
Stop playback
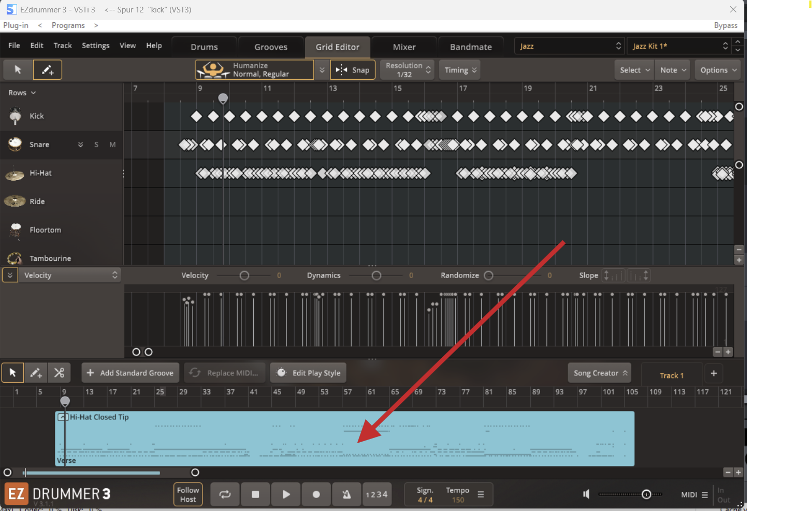[x=255, y=494]
